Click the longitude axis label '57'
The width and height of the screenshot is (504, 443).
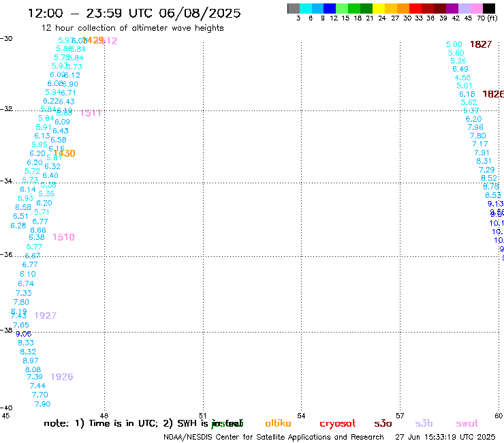(400, 416)
